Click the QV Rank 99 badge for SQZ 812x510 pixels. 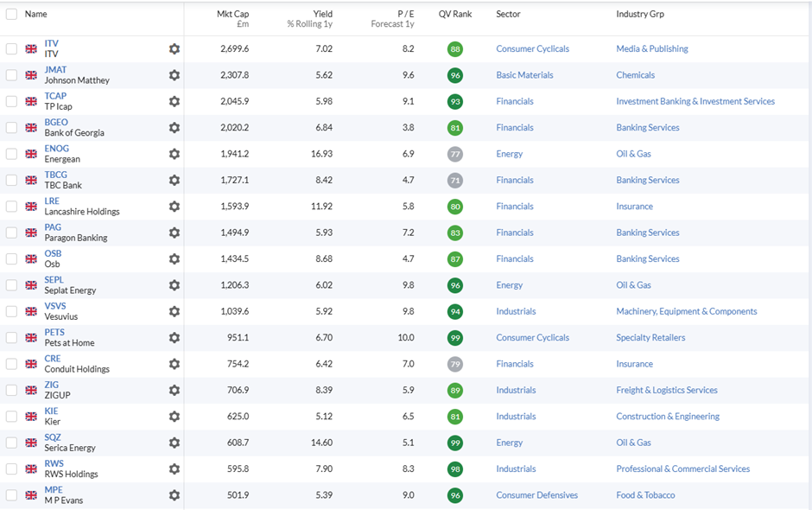click(x=455, y=443)
